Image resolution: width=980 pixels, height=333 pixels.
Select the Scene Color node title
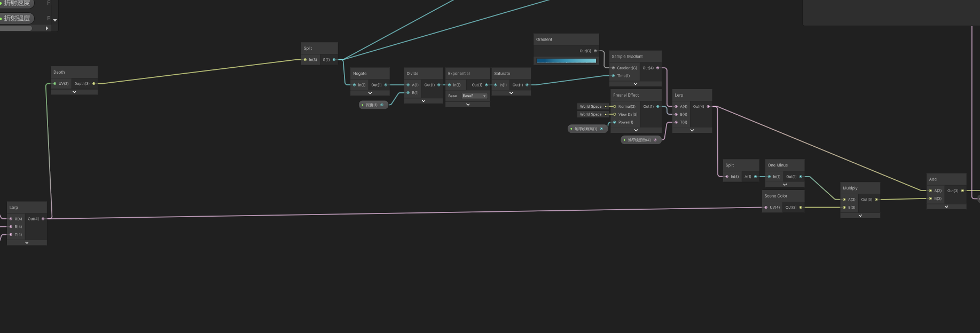(x=775, y=196)
